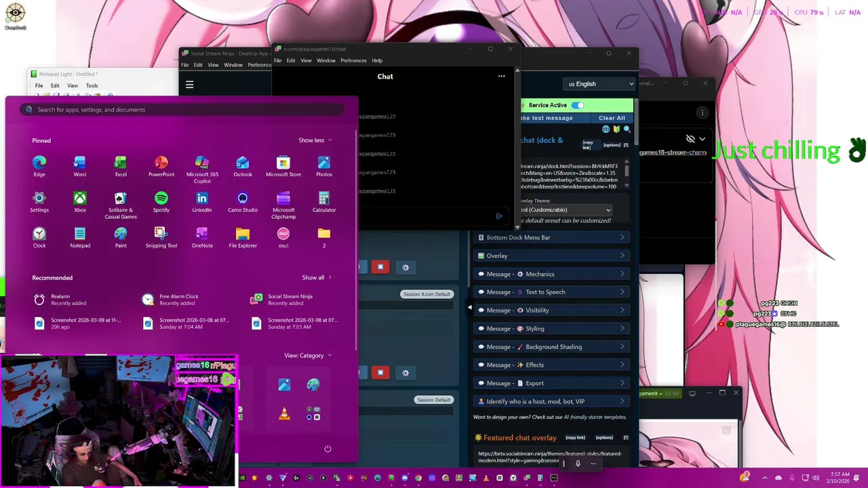Click the globe icon in Social Stream
This screenshot has height=488, width=868.
tap(606, 129)
